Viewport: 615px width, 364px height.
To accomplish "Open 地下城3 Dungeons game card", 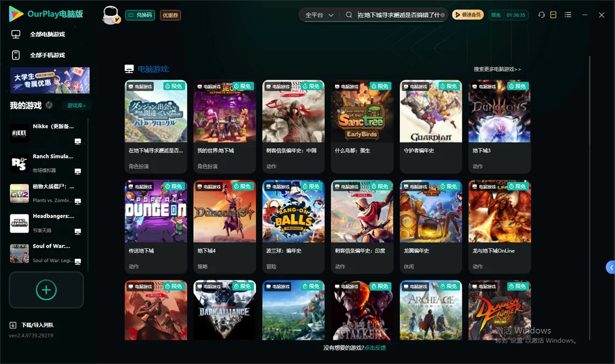I will point(499,127).
